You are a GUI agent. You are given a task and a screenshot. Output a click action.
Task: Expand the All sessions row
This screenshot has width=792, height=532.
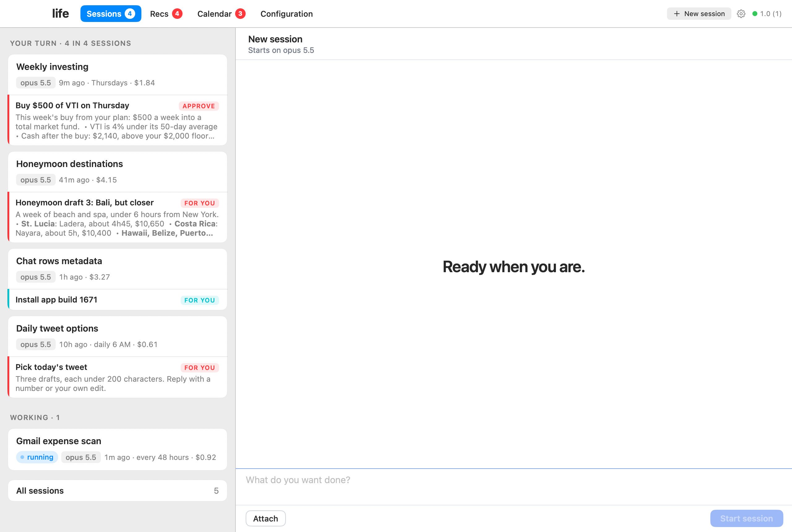(x=118, y=491)
